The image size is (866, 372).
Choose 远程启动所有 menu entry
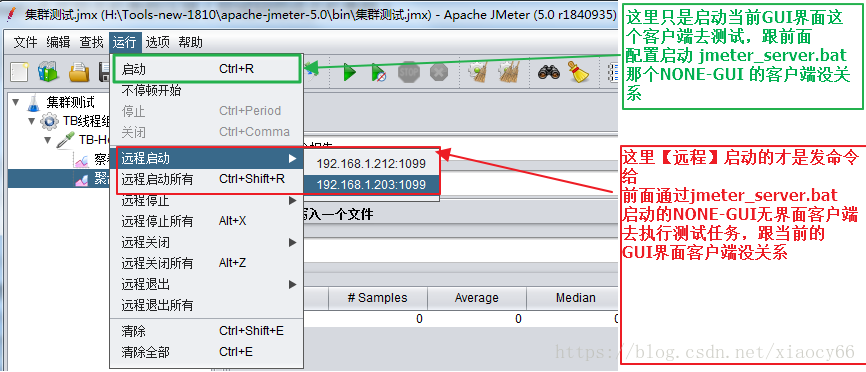pyautogui.click(x=207, y=179)
